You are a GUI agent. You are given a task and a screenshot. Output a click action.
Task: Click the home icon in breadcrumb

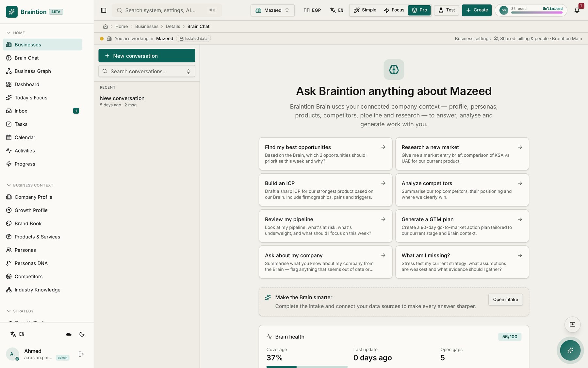(105, 26)
